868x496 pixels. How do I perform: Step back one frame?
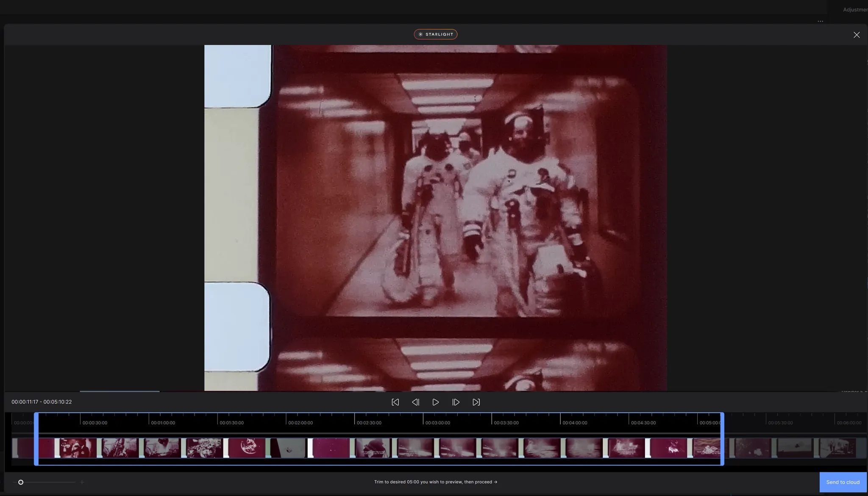415,402
